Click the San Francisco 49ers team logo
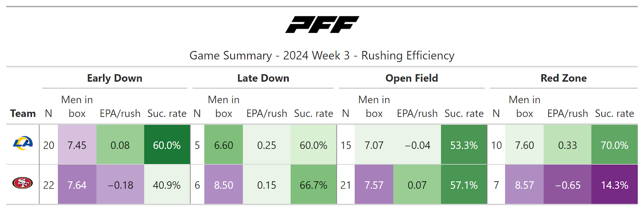Image resolution: width=644 pixels, height=211 pixels. [23, 183]
